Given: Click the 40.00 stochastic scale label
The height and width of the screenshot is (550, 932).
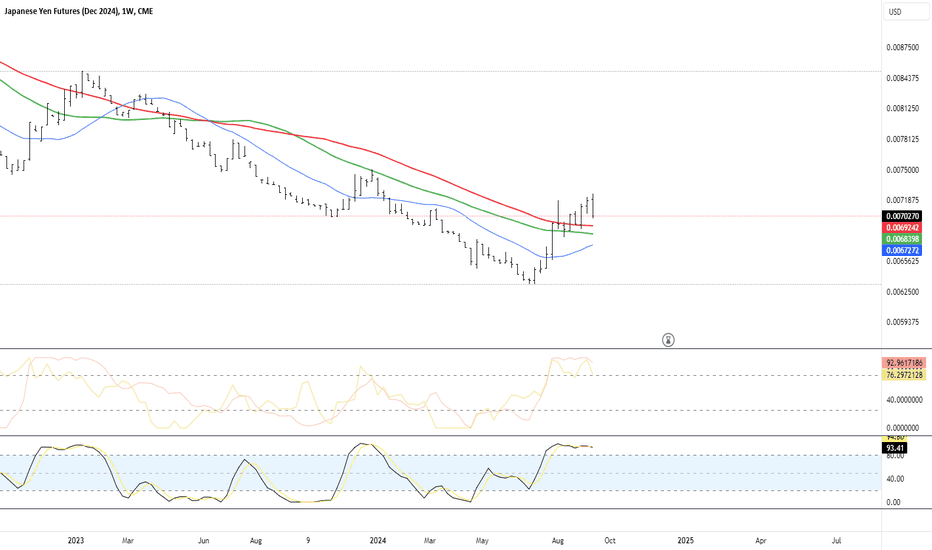Looking at the screenshot, I should click(x=895, y=479).
